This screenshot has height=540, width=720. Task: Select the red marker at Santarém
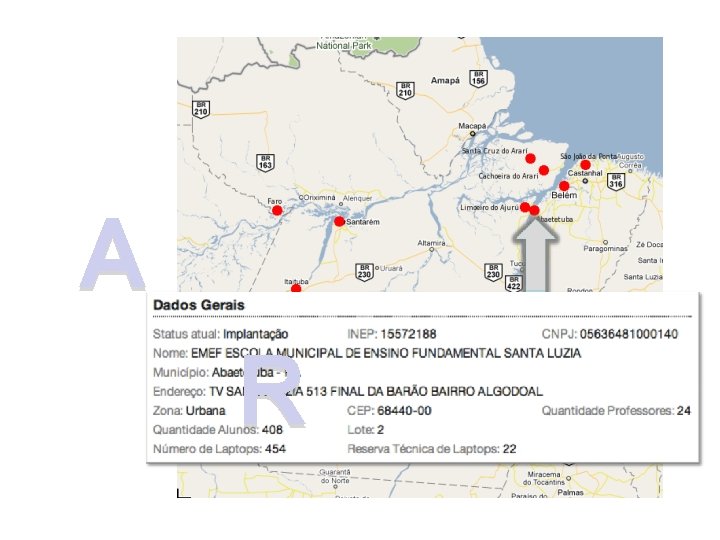339,221
